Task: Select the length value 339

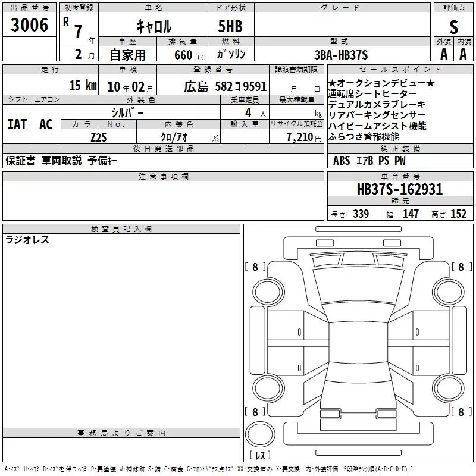Action: point(361,214)
